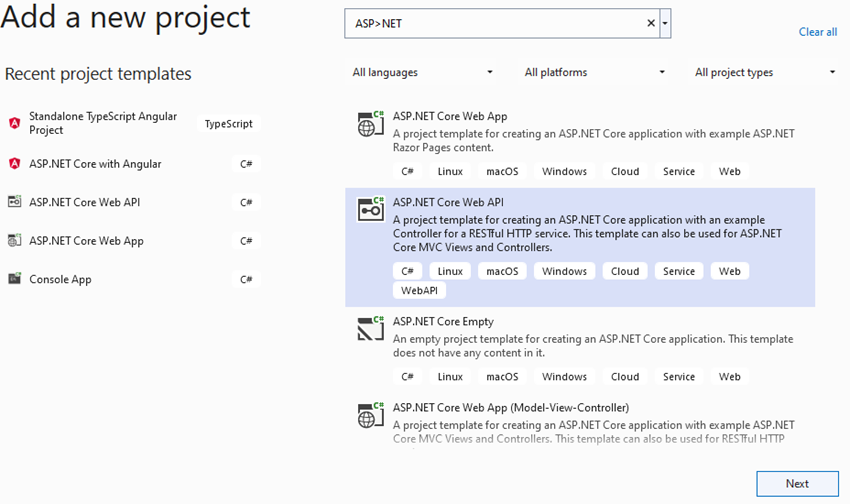Click the WebAPI tag on the selected template

click(419, 290)
